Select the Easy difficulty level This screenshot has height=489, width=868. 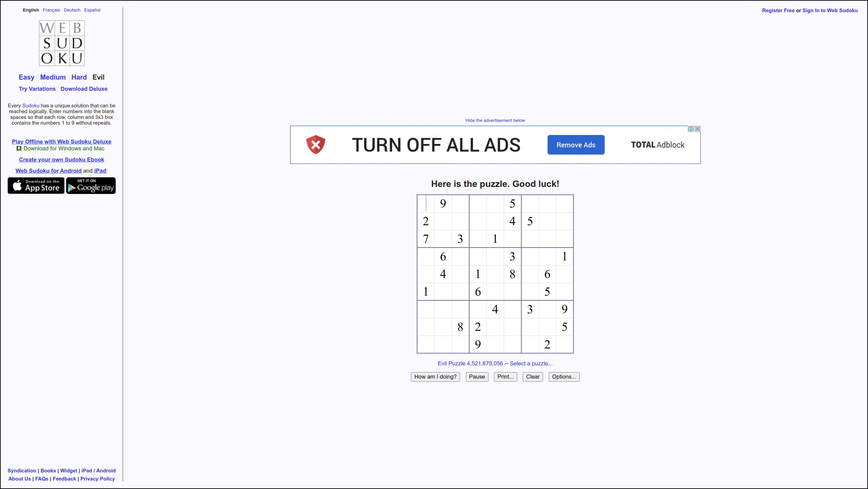(26, 77)
